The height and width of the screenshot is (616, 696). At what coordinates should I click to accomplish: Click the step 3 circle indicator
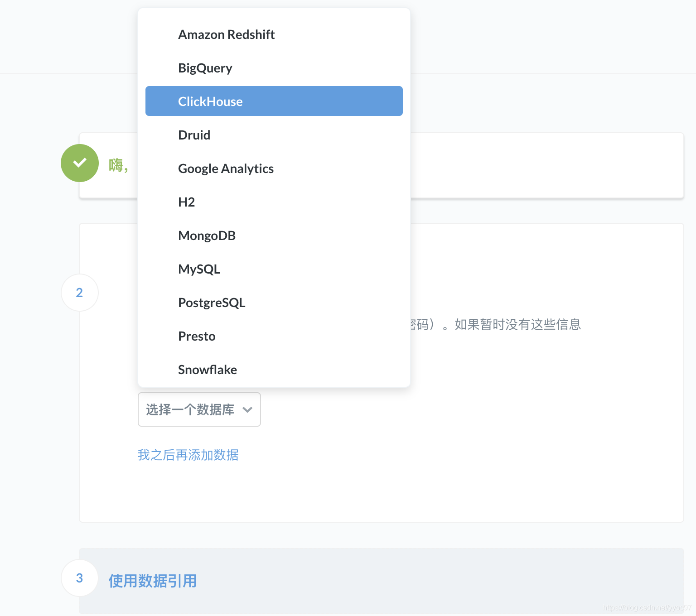tap(80, 578)
